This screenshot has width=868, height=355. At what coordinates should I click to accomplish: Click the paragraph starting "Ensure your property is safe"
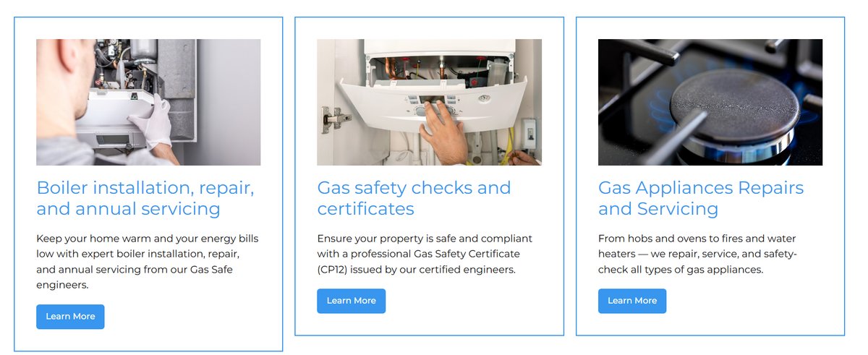(x=424, y=254)
